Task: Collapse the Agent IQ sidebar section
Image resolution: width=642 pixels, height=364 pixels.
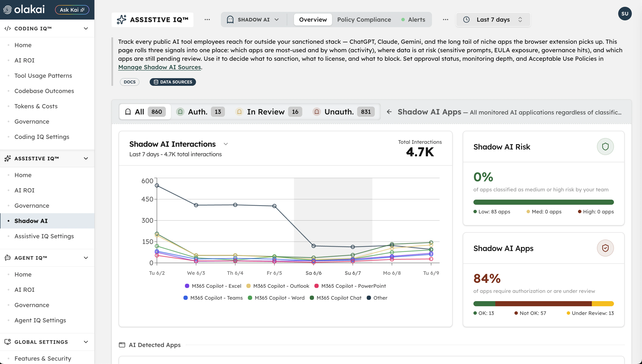Action: click(x=86, y=258)
